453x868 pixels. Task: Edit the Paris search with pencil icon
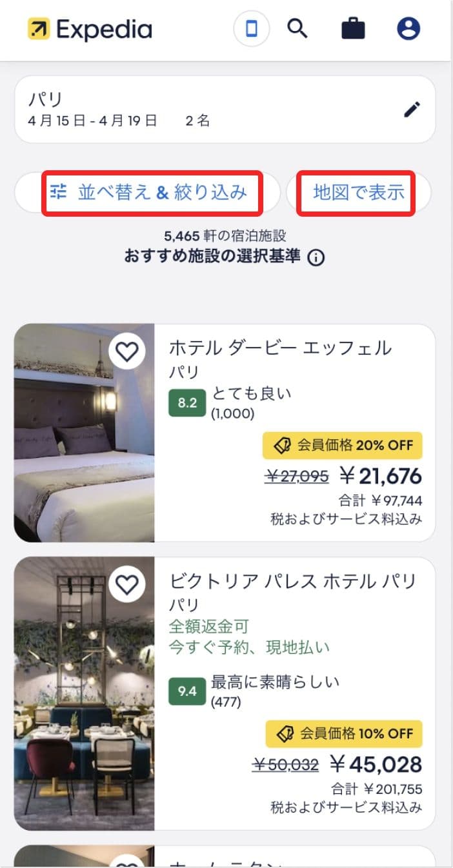pos(412,110)
